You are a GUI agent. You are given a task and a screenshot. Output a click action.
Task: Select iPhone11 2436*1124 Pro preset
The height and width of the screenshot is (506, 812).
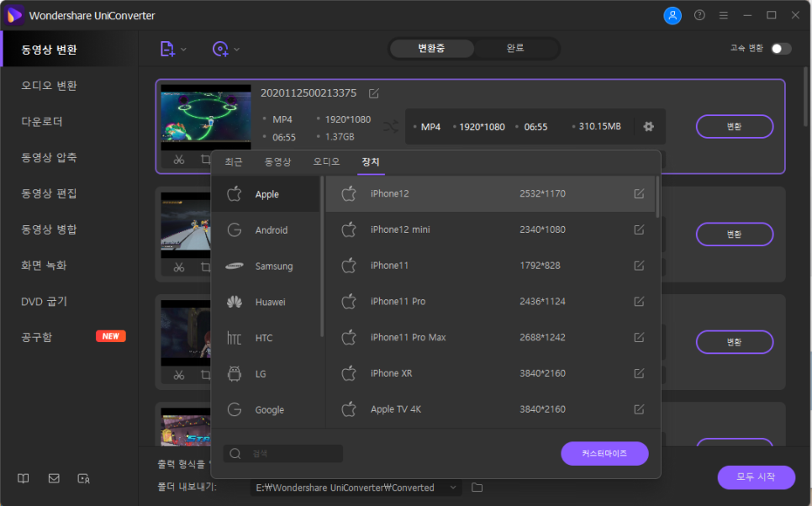click(490, 302)
